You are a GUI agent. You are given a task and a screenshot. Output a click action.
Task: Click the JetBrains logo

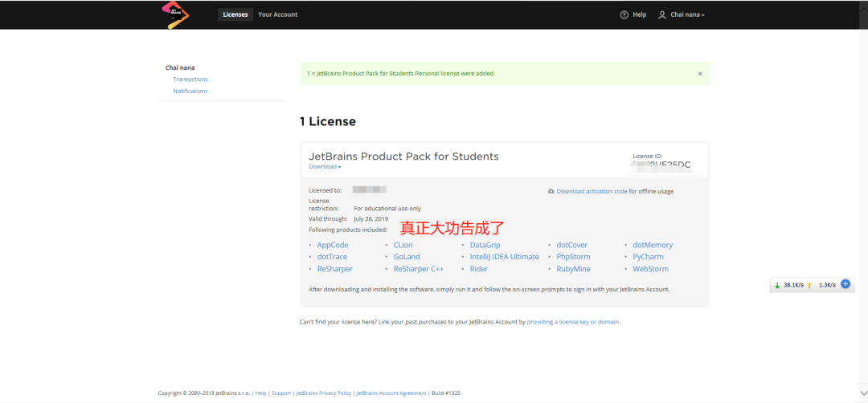point(175,15)
